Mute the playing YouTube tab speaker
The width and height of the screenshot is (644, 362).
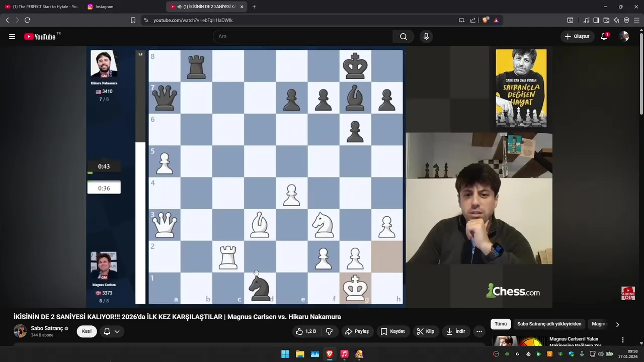pyautogui.click(x=179, y=7)
